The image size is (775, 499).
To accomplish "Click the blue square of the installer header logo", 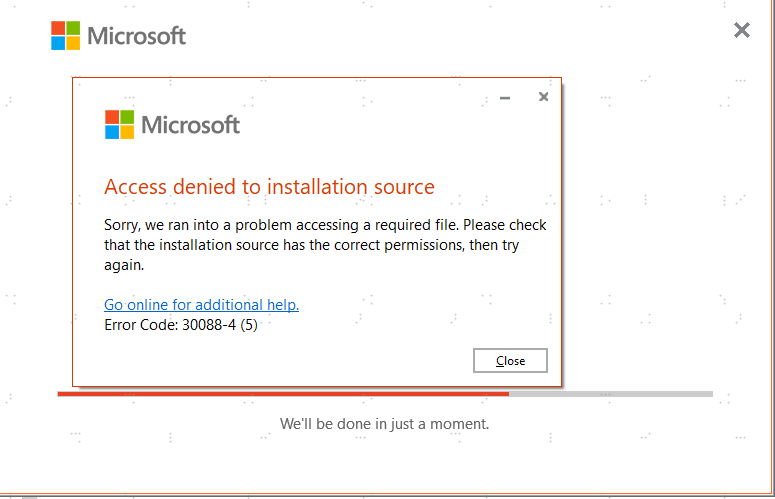I will point(59,43).
